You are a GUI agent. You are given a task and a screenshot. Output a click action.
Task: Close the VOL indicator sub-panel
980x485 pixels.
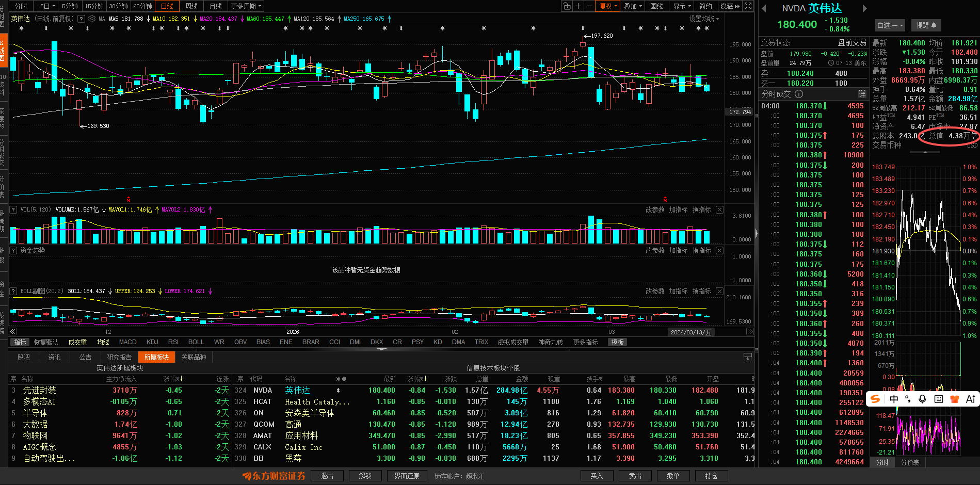(x=719, y=209)
